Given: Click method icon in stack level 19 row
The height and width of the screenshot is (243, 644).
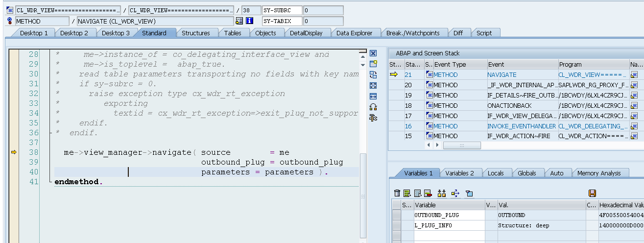Looking at the screenshot, I should click(x=429, y=95).
